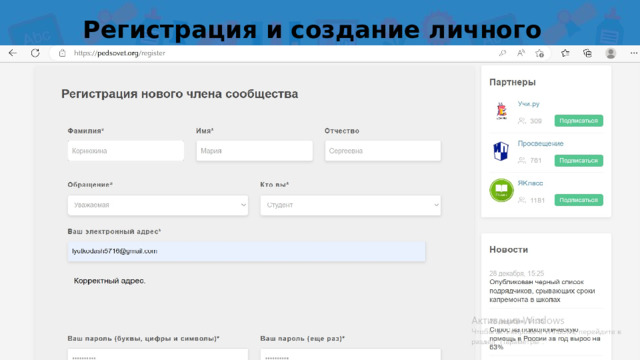Open the Обращение dropdown
640x360 pixels.
click(158, 205)
